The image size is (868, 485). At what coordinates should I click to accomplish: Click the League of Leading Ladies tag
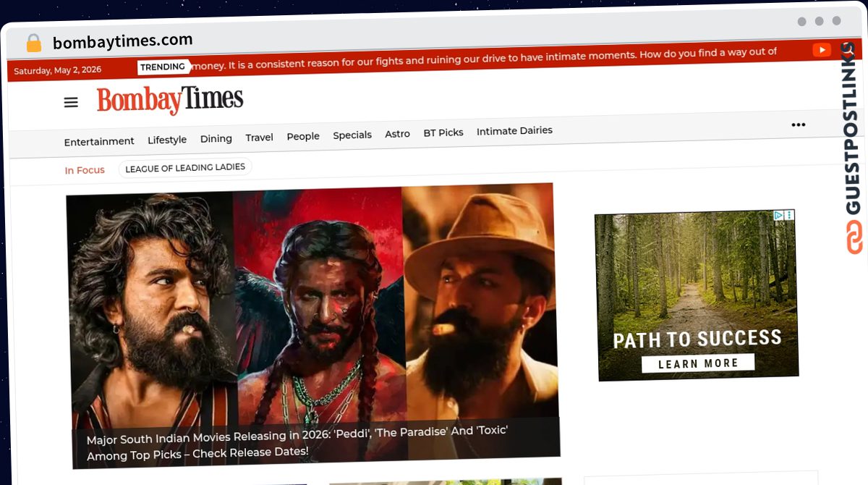(185, 168)
